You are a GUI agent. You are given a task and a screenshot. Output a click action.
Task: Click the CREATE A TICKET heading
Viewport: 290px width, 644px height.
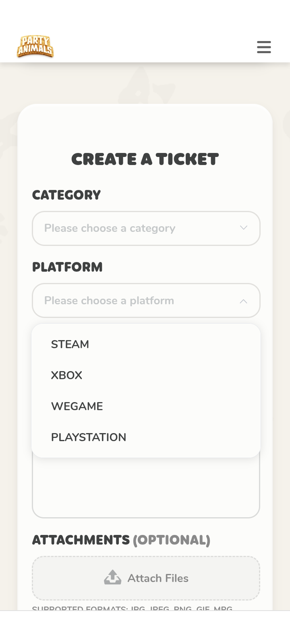point(145,159)
